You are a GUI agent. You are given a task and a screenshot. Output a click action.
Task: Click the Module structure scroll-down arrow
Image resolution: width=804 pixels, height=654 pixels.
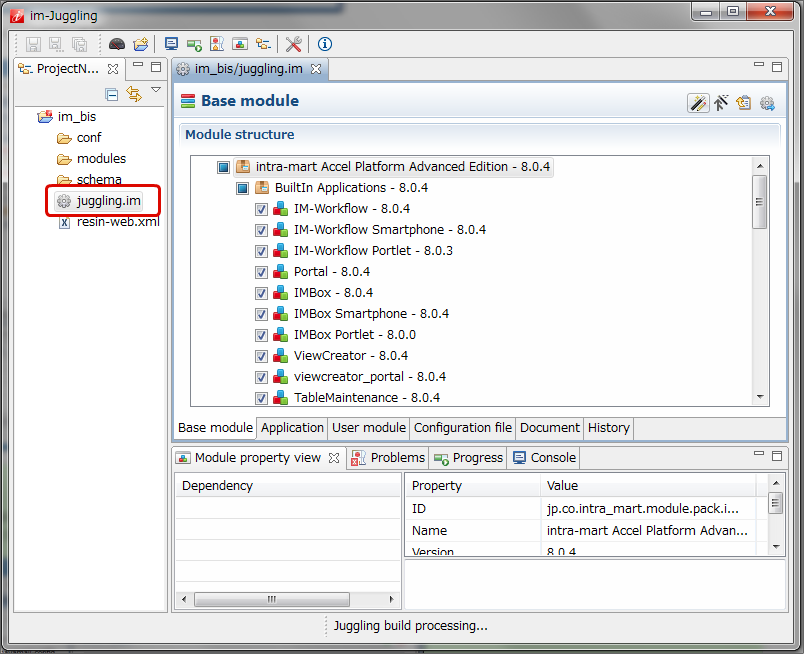(760, 397)
